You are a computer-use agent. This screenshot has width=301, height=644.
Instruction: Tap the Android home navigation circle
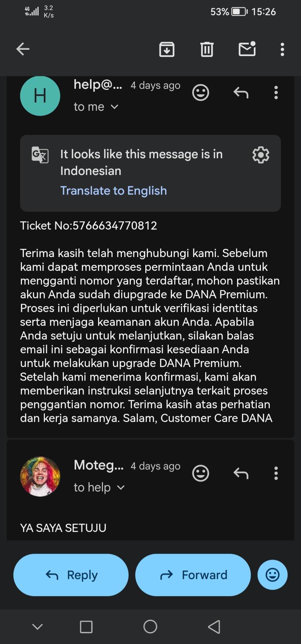150,627
